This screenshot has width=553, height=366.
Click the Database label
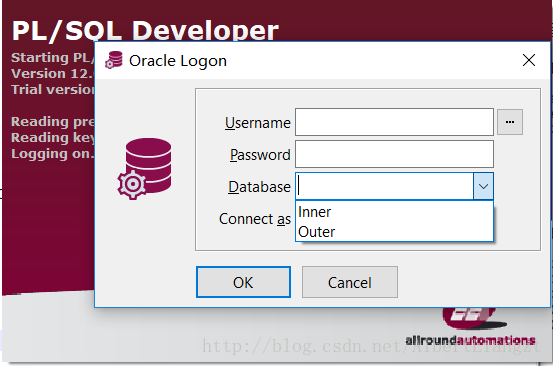pyautogui.click(x=259, y=187)
